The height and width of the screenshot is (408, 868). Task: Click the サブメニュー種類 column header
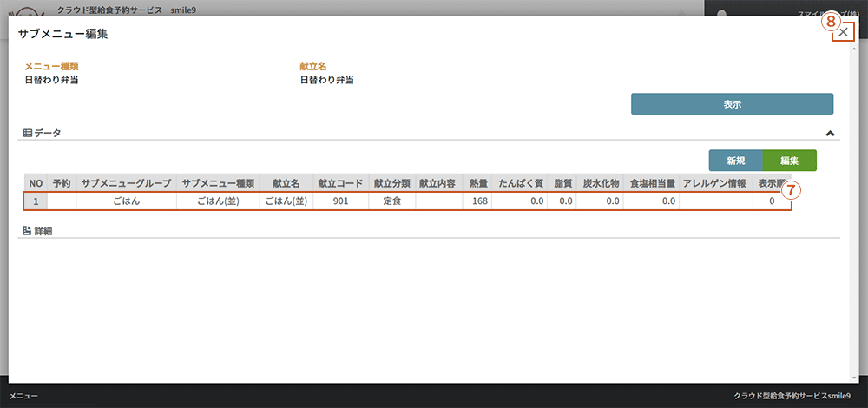pos(217,183)
